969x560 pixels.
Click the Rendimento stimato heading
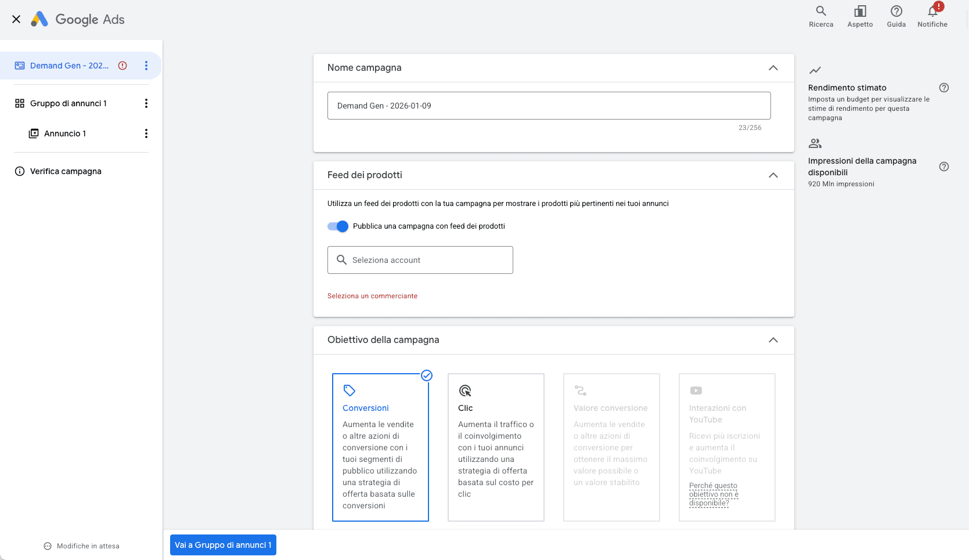847,88
